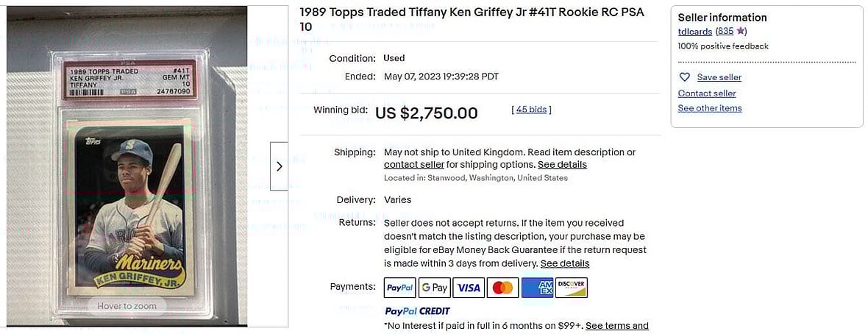Click the 835 feedback score link
Viewport: 868px width, 334px height.
tap(725, 32)
